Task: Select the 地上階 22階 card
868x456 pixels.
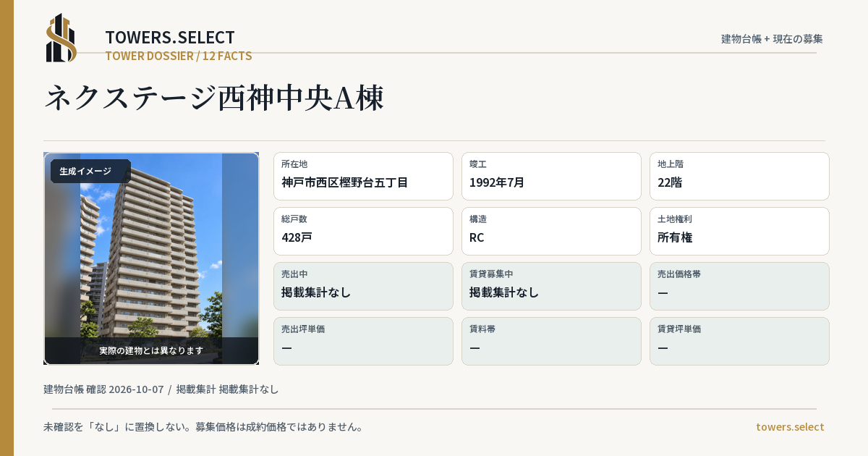Action: 739,176
